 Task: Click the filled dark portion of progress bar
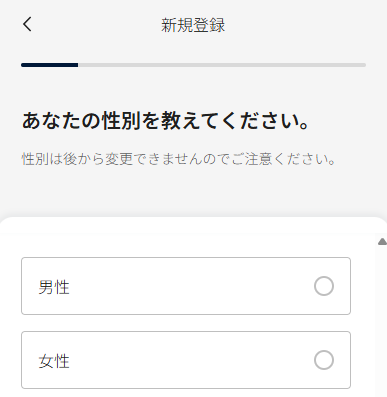[x=49, y=65]
